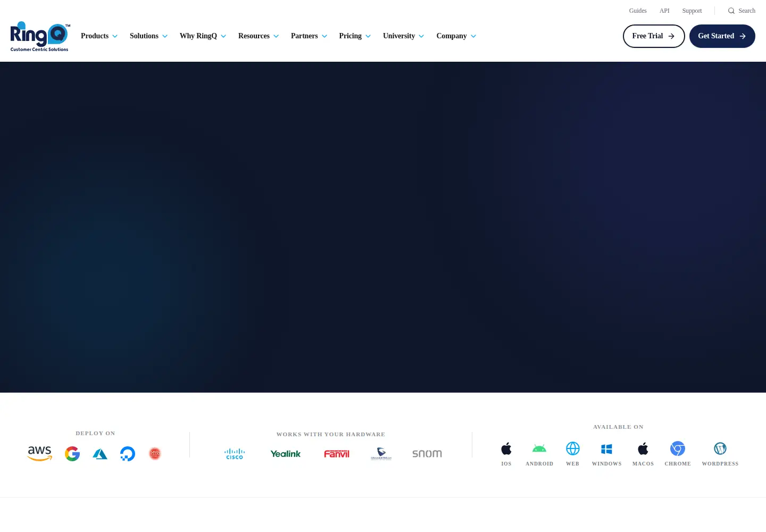Click the Azure logo under Deploy On
This screenshot has width=766, height=532.
[x=100, y=454]
